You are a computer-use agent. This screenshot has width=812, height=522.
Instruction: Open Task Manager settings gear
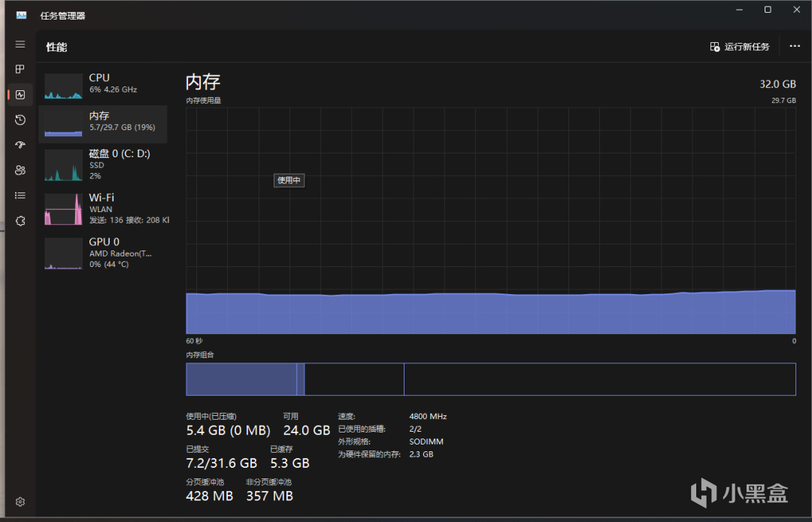(x=20, y=502)
